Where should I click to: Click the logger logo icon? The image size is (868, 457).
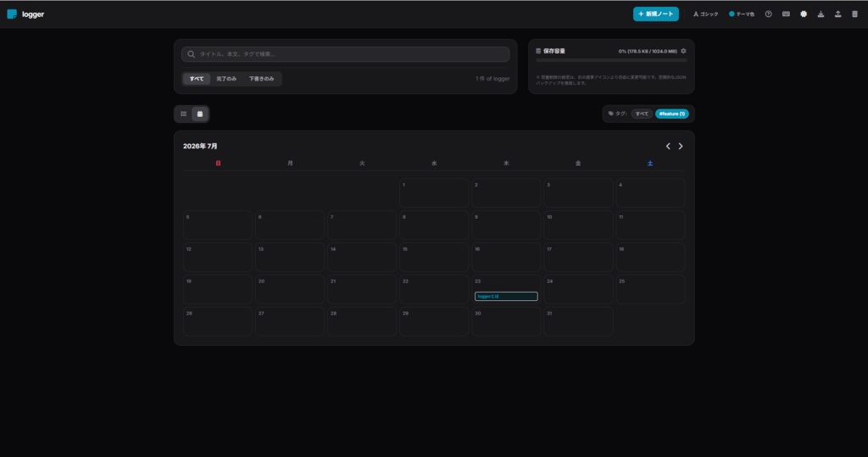(12, 14)
